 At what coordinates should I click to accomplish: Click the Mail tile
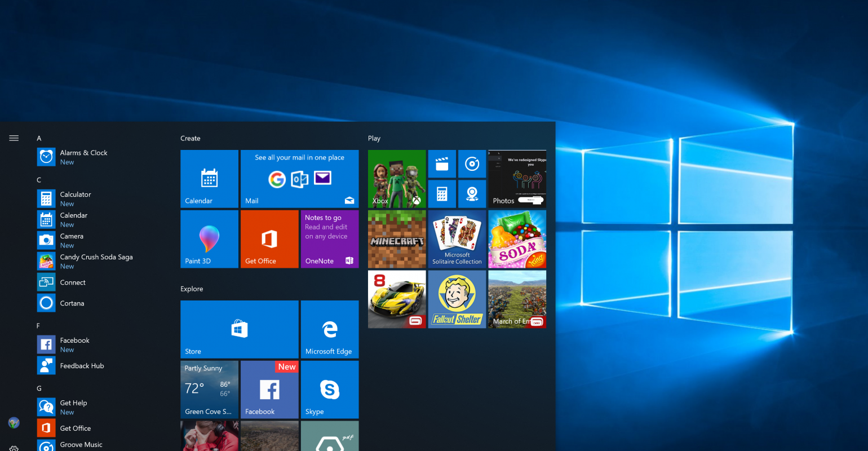(x=299, y=179)
